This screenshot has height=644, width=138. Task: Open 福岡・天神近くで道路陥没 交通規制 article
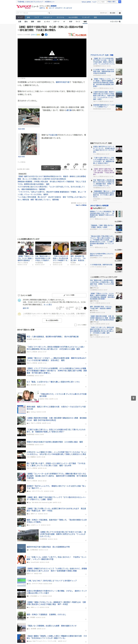pos(46,614)
